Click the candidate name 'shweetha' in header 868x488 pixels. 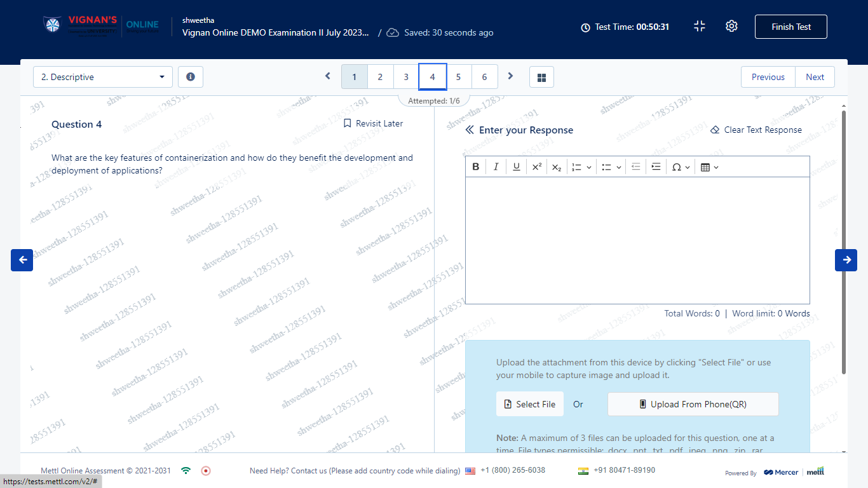pos(198,20)
